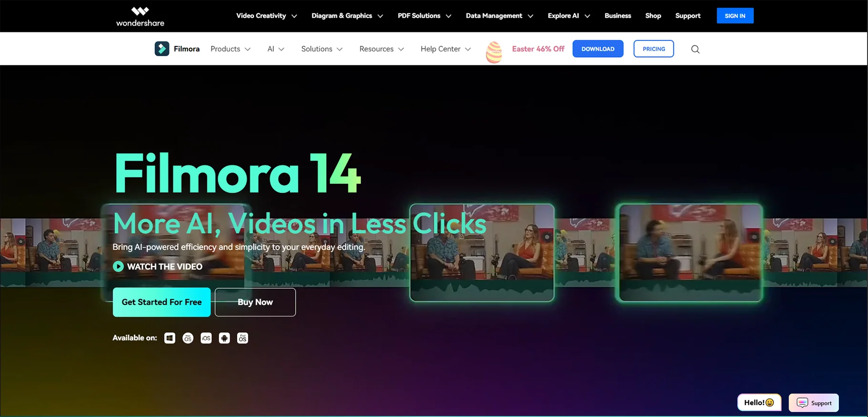Expand the Explore AI menu
Image resolution: width=868 pixels, height=417 pixels.
[x=569, y=16]
